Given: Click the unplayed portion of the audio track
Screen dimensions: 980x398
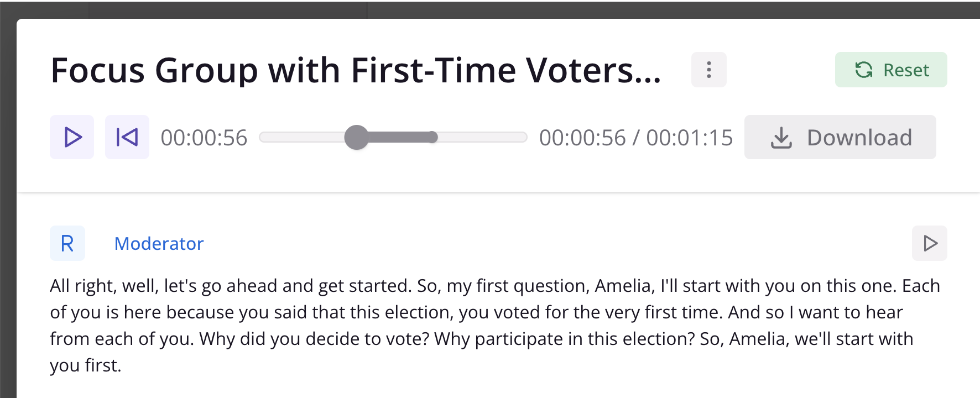Looking at the screenshot, I should [x=482, y=137].
